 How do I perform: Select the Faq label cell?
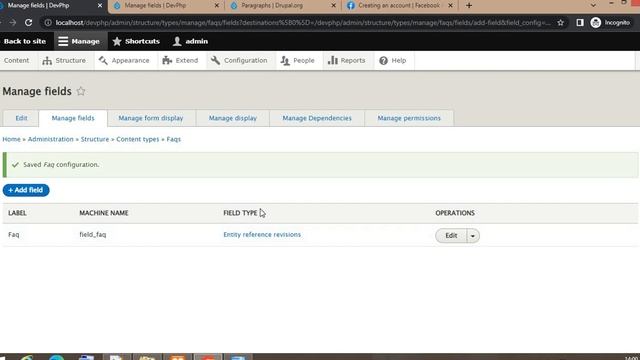point(13,235)
